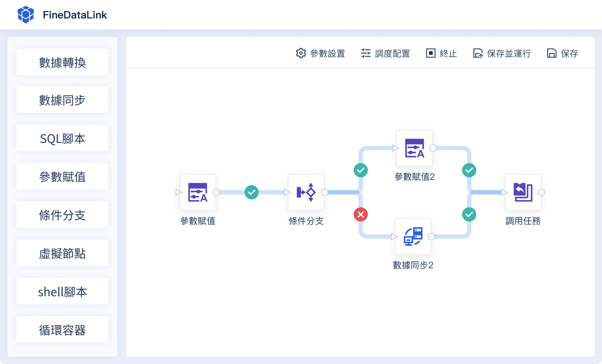Viewport: 602px width, 364px height.
Task: Select the 條件分支 node icon on canvas
Action: coord(306,192)
